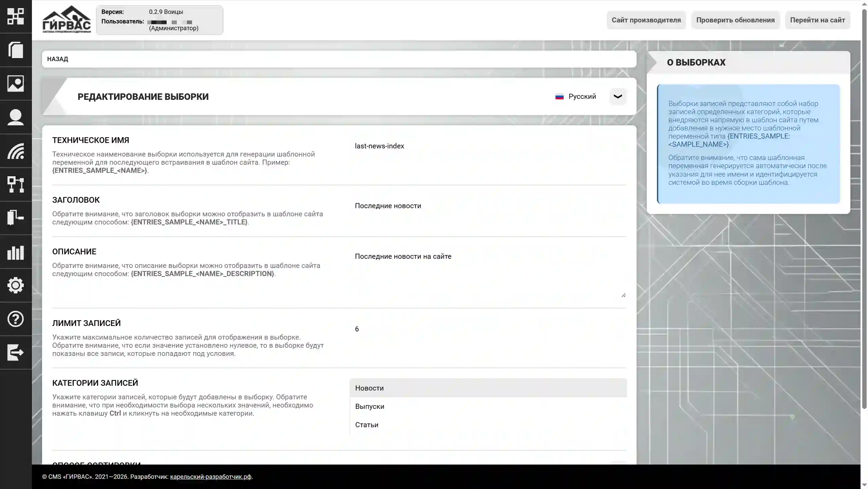Click the НАЗАД button

(58, 59)
